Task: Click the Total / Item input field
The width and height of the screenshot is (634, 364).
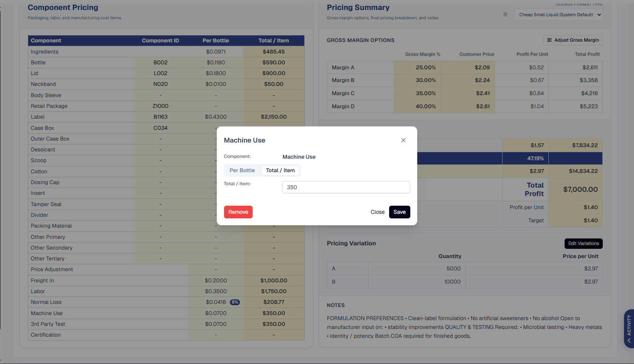Action: click(346, 187)
